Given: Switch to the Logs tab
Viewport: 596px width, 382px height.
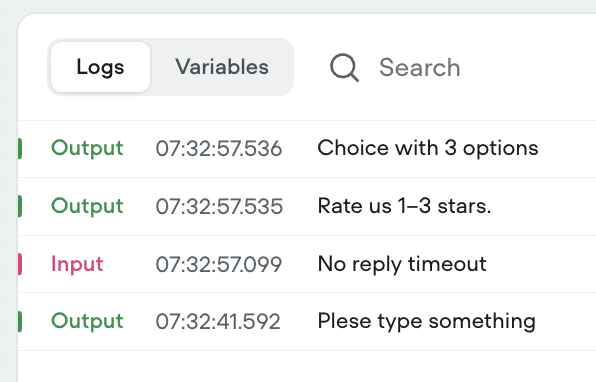Looking at the screenshot, I should click(100, 67).
